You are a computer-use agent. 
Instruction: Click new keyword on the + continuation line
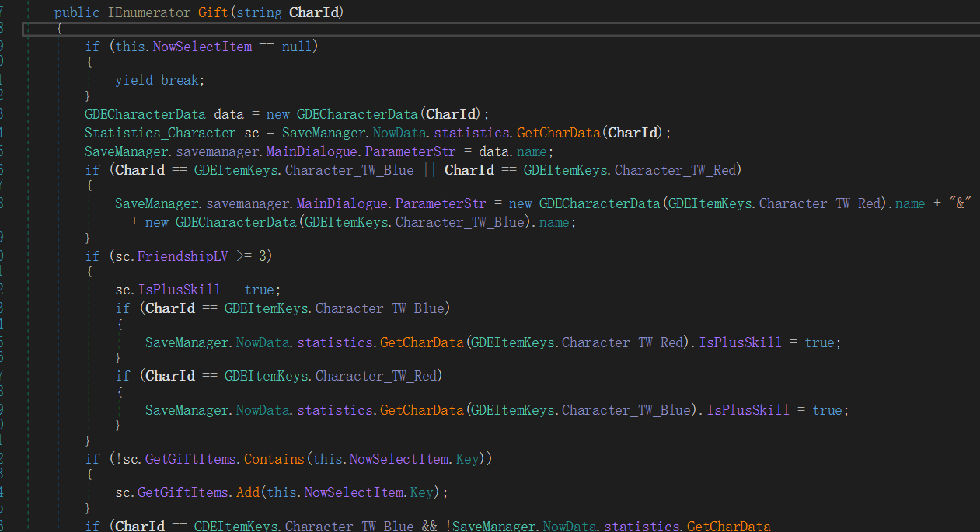157,222
